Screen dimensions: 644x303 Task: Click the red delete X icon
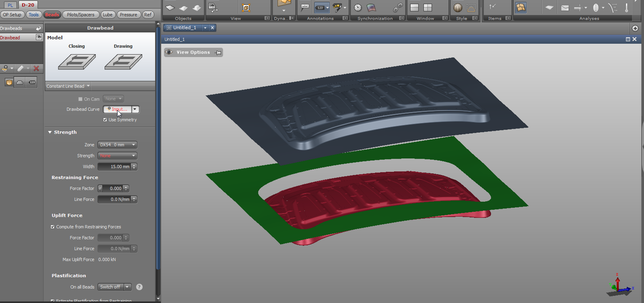coord(36,69)
